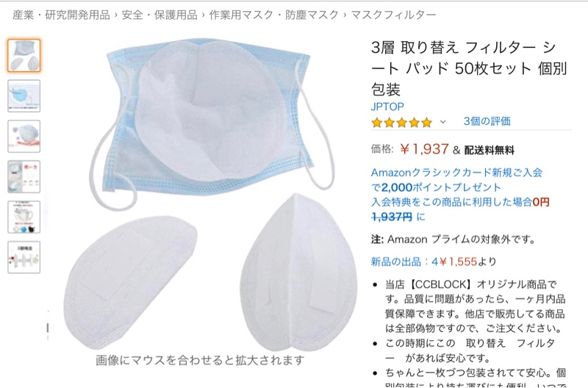Click the five-star rating icons

pos(401,122)
